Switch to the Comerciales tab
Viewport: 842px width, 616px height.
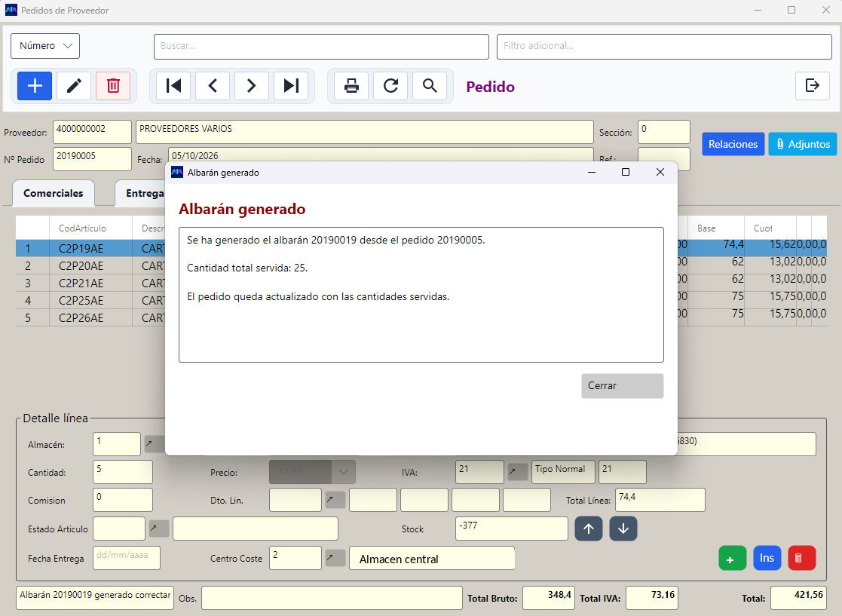click(54, 193)
